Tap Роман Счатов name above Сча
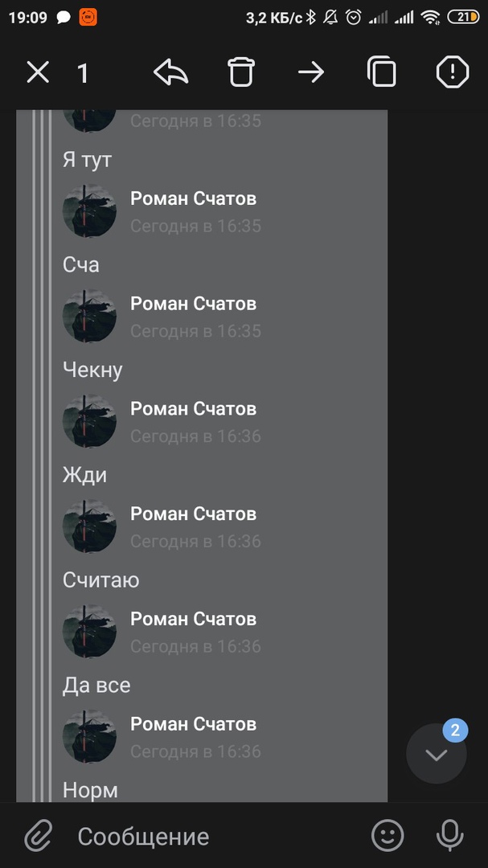488x868 pixels. click(x=193, y=199)
